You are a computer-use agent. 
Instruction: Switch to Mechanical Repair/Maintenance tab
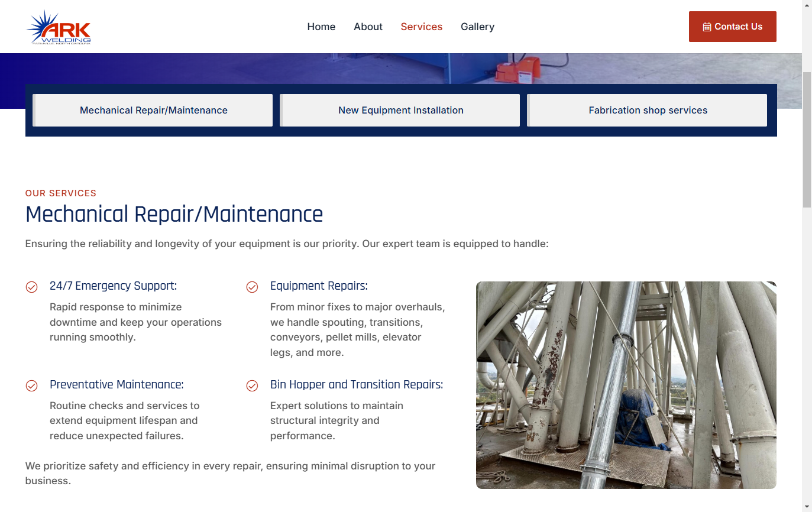[153, 110]
